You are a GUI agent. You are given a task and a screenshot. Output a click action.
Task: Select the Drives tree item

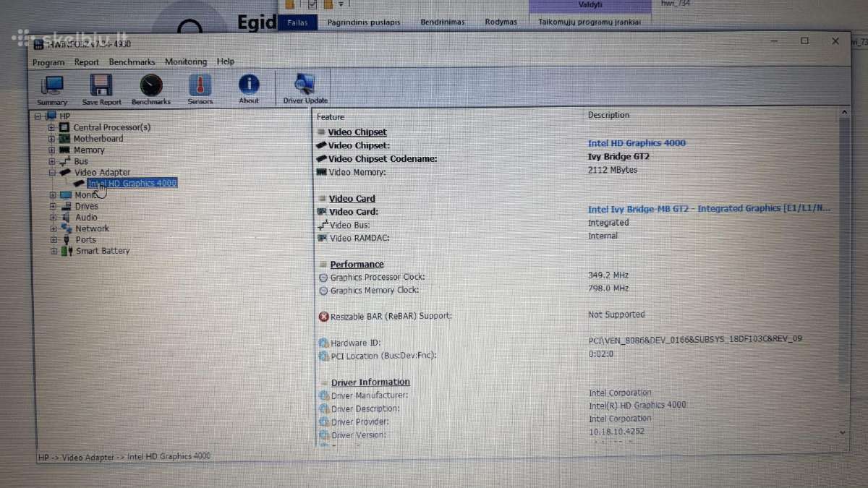tap(86, 206)
